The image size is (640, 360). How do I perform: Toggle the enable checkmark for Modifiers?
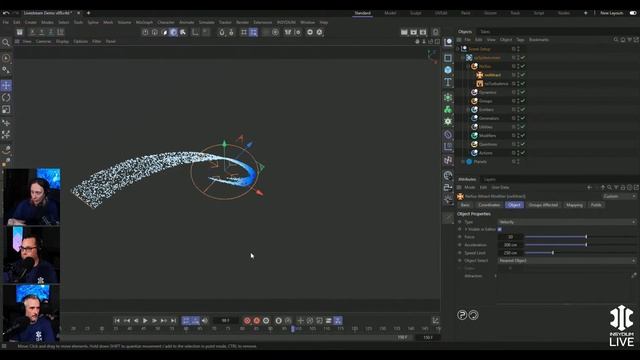coord(523,136)
